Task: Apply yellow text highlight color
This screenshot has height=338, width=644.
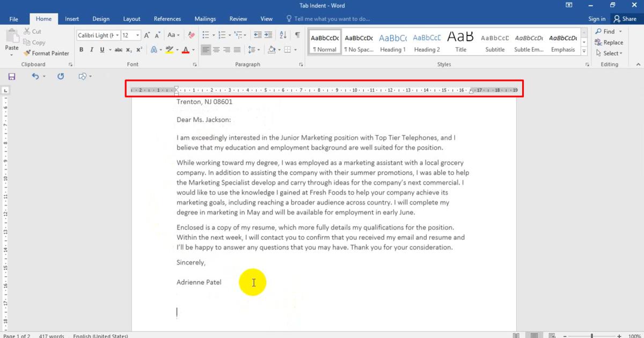Action: pos(169,50)
